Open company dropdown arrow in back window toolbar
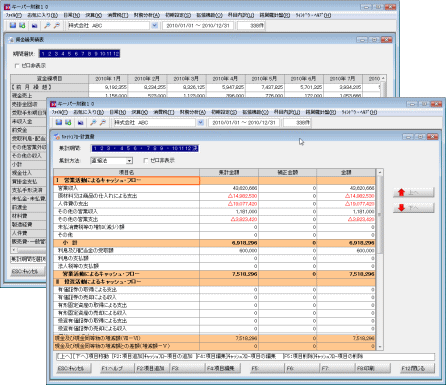 pos(154,25)
